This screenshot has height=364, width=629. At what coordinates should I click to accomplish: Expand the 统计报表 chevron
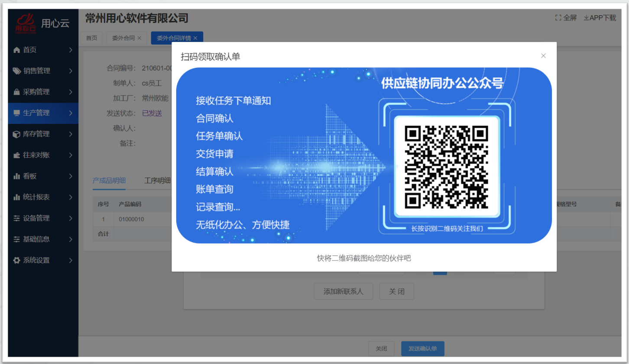tap(71, 197)
